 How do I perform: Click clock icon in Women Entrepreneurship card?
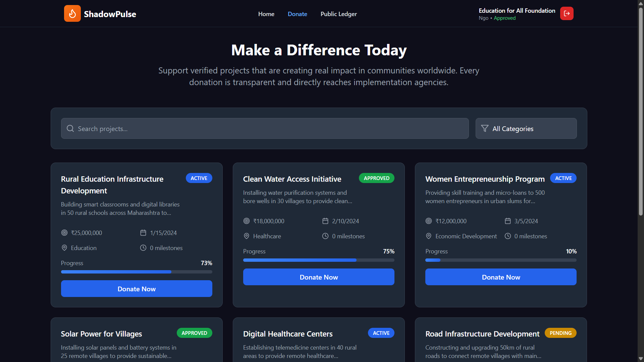click(508, 236)
